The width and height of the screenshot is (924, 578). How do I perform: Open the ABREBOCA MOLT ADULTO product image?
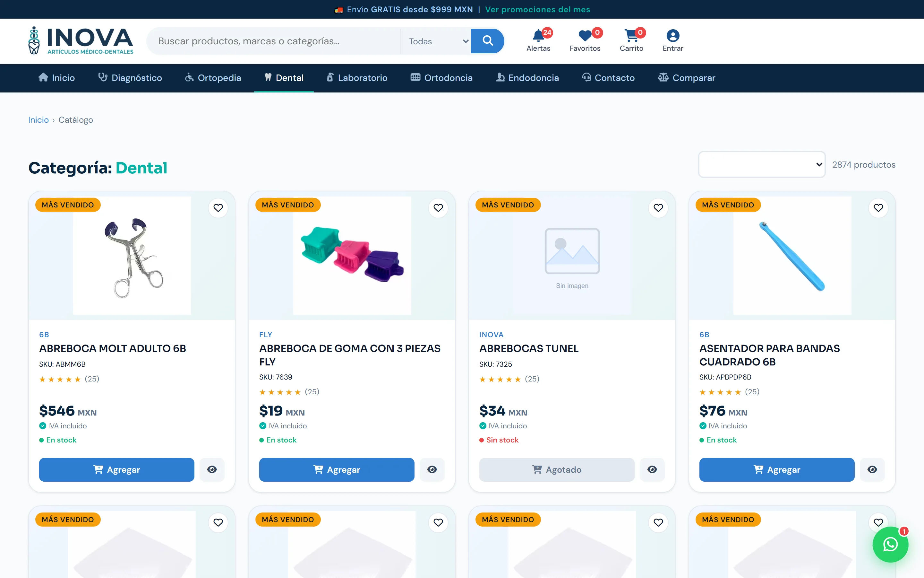click(132, 256)
